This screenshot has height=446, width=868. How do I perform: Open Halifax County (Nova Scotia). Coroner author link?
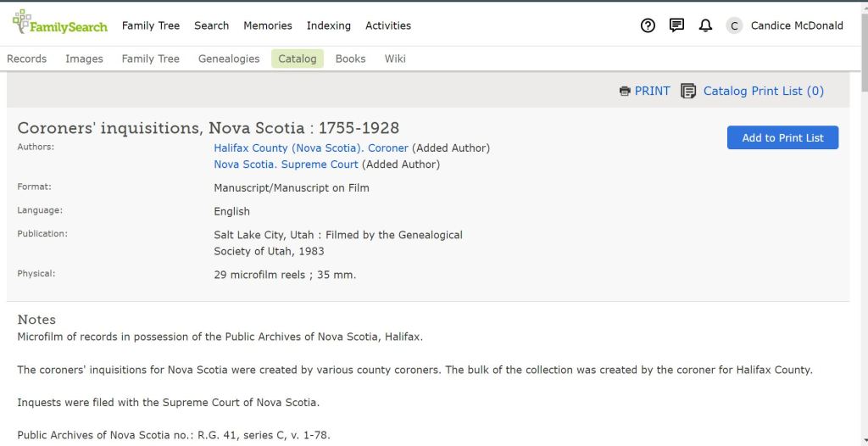[310, 148]
